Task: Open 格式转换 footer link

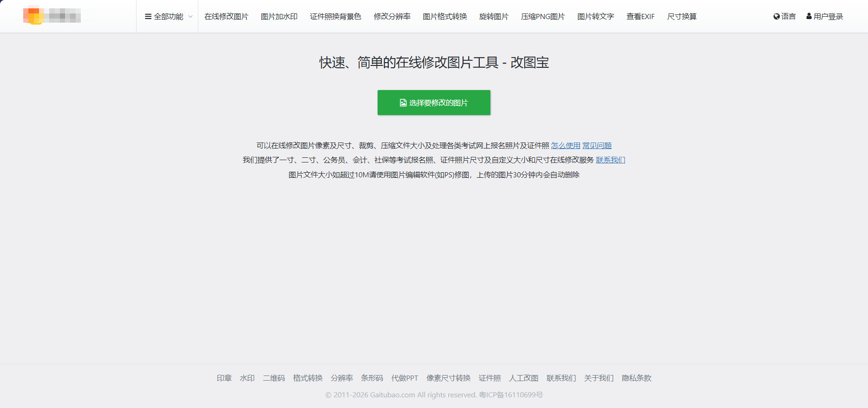Action: (x=308, y=378)
